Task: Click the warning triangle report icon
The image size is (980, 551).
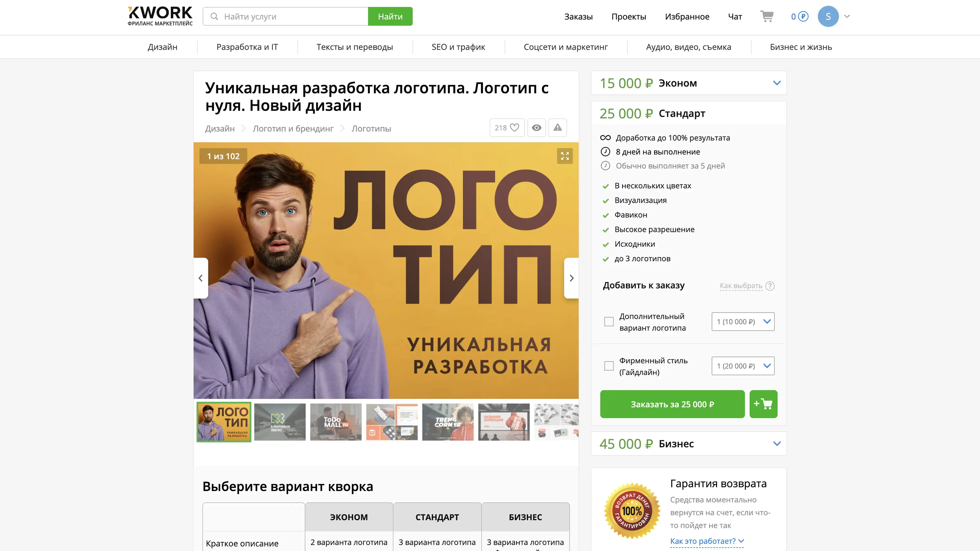Action: pos(557,128)
